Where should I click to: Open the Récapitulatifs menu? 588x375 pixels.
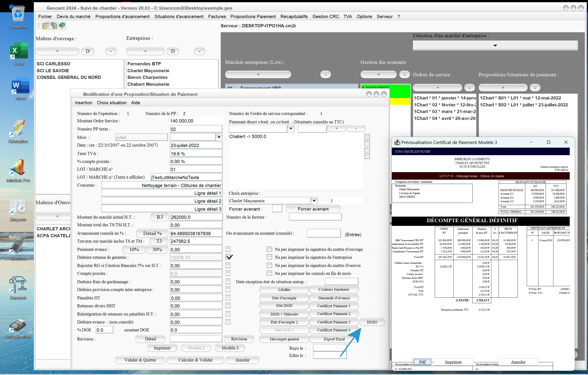[x=294, y=16]
